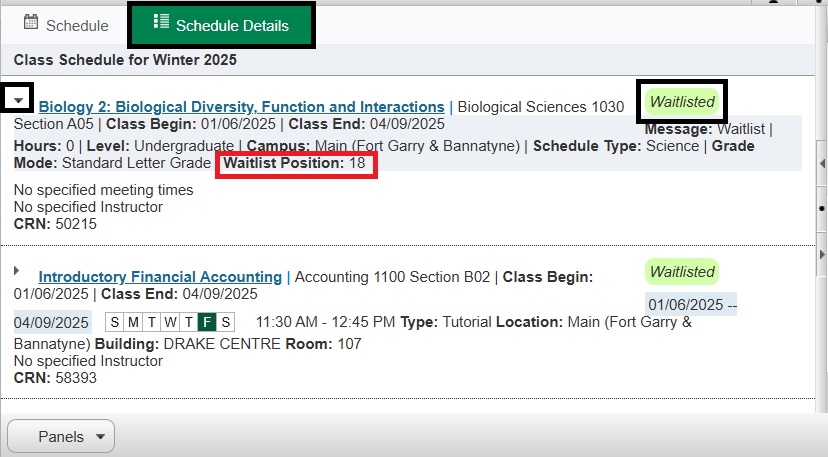Viewport: 828px width, 457px height.
Task: Collapse the Biology 2 course details arrow
Action: click(19, 100)
